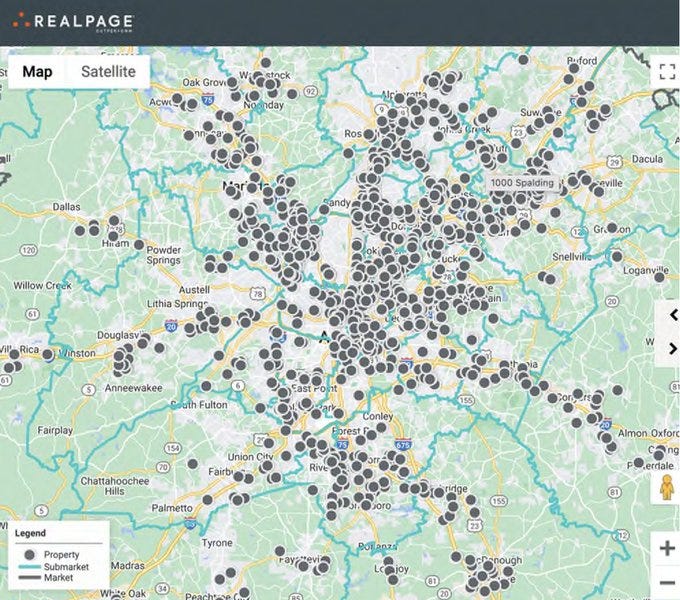Click the Route 70 highway shield
The height and width of the screenshot is (600, 680).
pyautogui.click(x=163, y=467)
